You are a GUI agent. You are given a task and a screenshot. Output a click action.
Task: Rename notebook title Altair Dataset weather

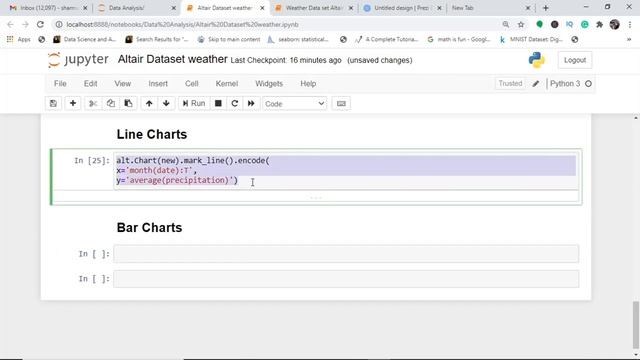(173, 60)
